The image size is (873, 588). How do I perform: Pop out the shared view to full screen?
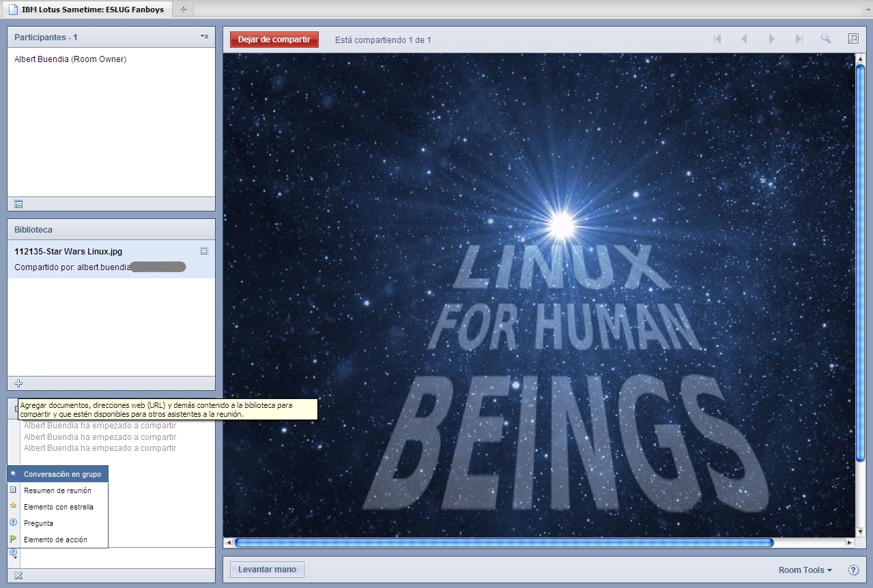click(x=853, y=39)
